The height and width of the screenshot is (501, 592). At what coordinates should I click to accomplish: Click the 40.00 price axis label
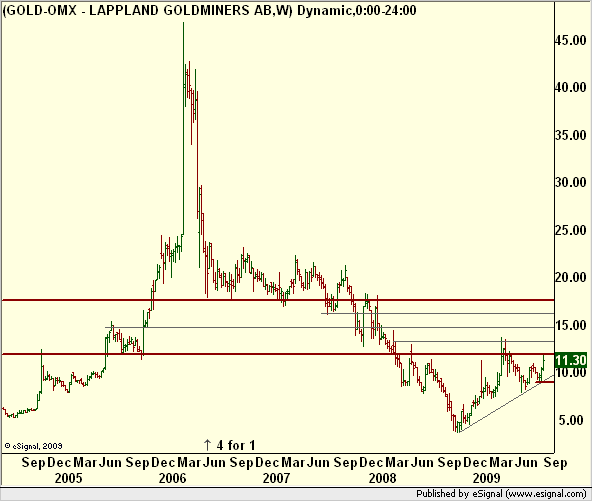click(x=570, y=87)
